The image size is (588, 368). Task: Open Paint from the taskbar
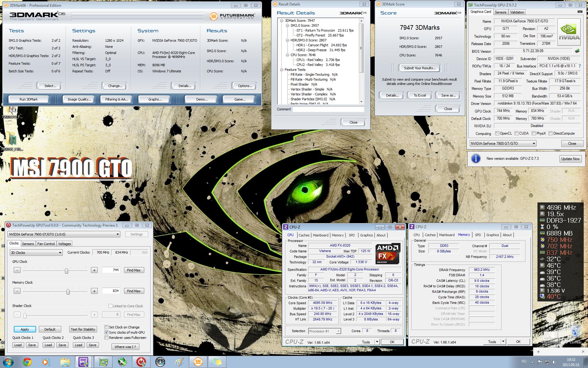point(179,362)
